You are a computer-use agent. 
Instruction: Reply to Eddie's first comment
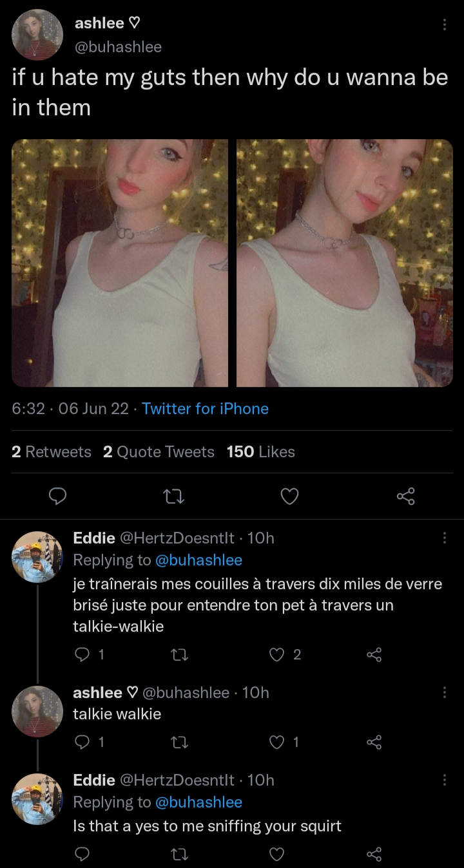click(82, 655)
